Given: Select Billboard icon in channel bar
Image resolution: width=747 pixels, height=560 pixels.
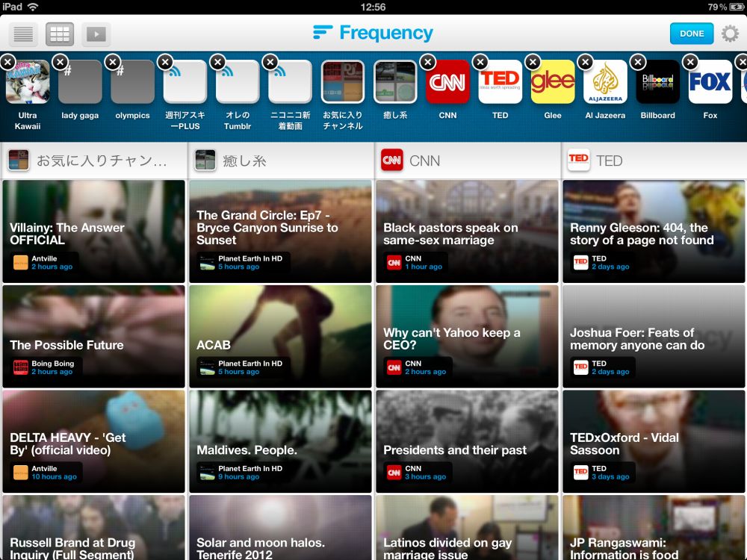Looking at the screenshot, I should point(658,82).
